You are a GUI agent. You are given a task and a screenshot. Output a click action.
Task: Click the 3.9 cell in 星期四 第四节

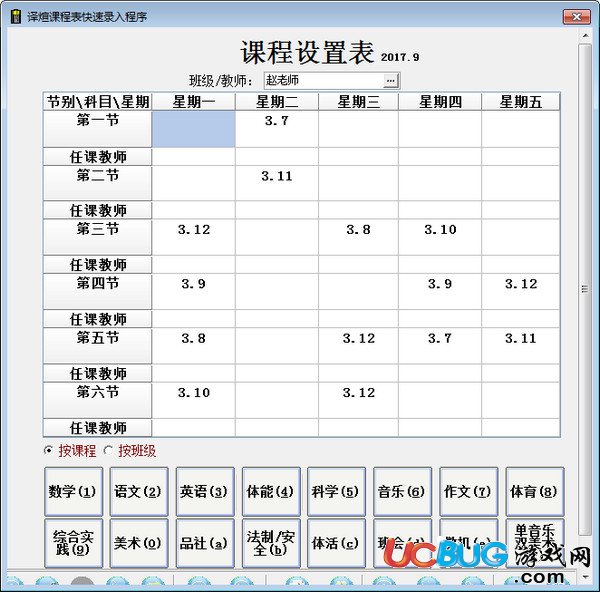coord(440,292)
